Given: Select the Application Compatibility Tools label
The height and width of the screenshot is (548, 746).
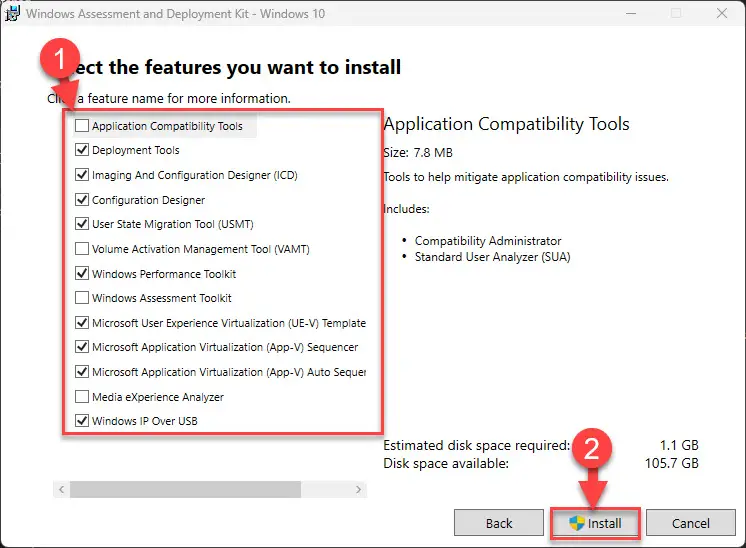Looking at the screenshot, I should click(x=167, y=126).
